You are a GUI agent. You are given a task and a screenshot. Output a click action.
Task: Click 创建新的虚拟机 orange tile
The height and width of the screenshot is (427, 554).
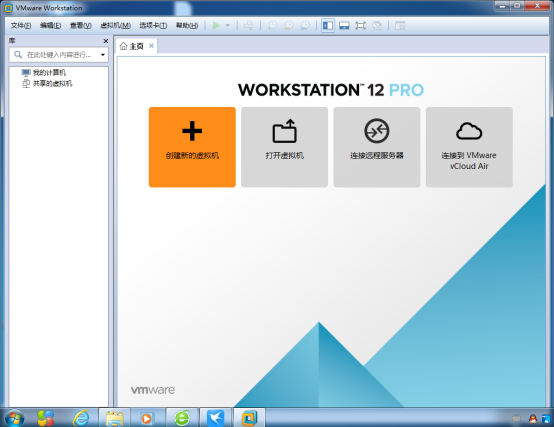(192, 147)
